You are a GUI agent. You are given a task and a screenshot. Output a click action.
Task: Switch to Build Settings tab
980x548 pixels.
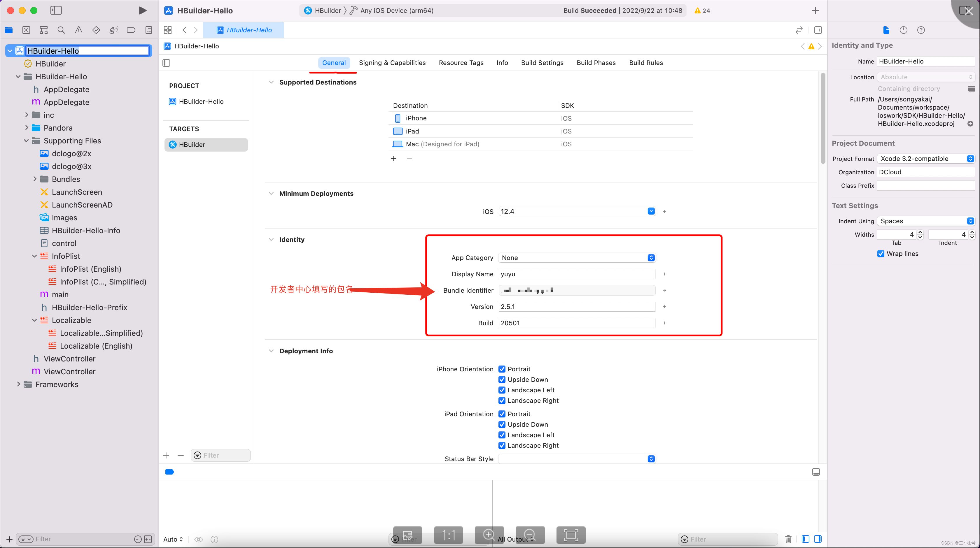(542, 63)
